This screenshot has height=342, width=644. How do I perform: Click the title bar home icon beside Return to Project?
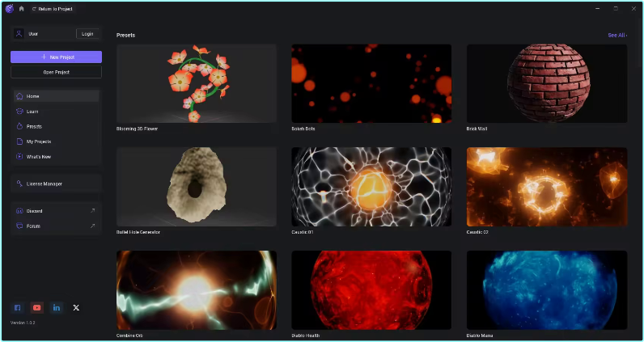tap(21, 9)
